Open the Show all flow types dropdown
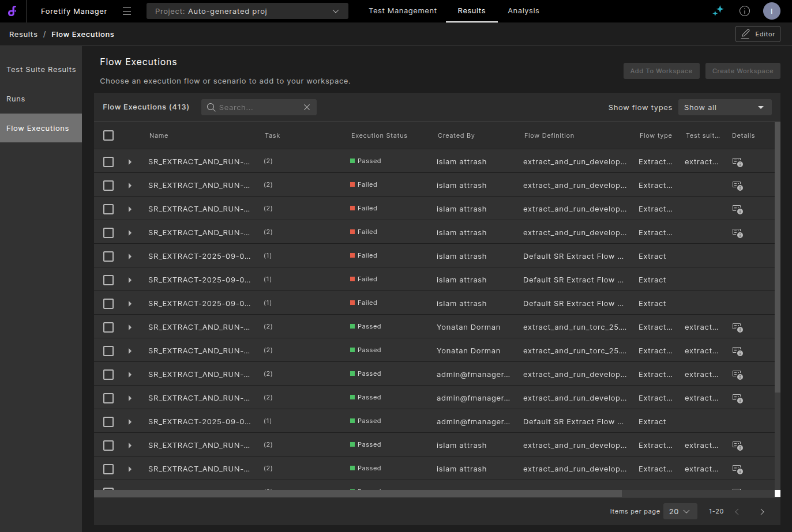The height and width of the screenshot is (532, 792). 725,108
